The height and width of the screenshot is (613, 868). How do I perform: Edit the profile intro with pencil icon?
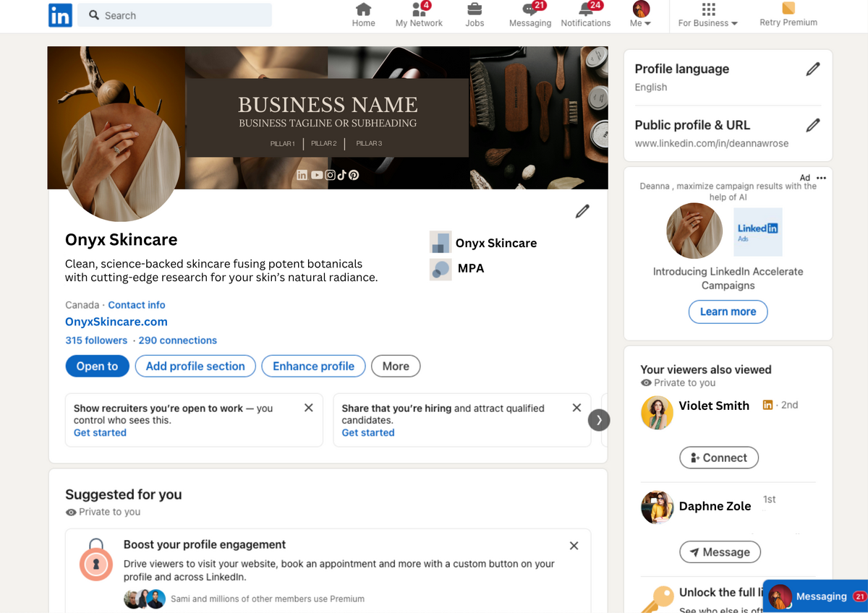[x=582, y=211]
